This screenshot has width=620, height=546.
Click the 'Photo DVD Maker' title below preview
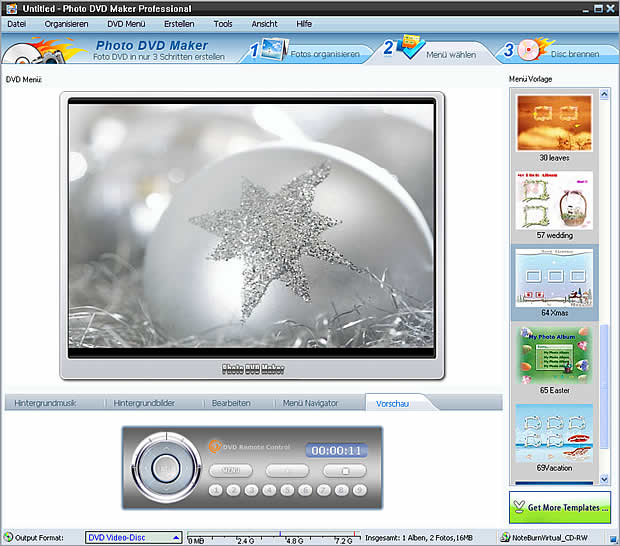tap(253, 369)
